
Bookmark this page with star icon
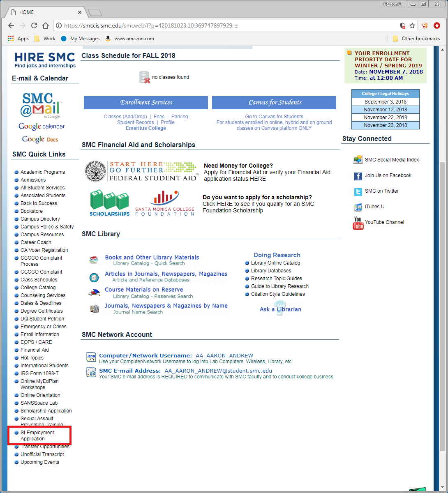pyautogui.click(x=412, y=25)
